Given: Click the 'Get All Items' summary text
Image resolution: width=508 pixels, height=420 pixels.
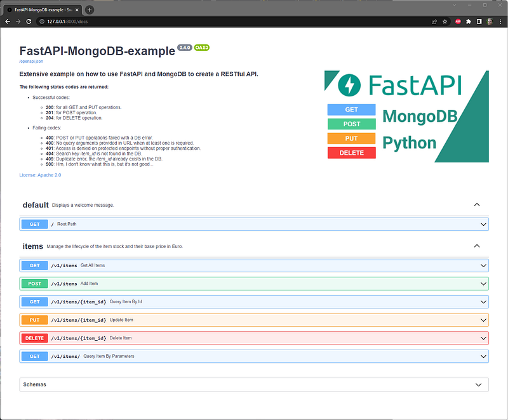Looking at the screenshot, I should pos(93,265).
